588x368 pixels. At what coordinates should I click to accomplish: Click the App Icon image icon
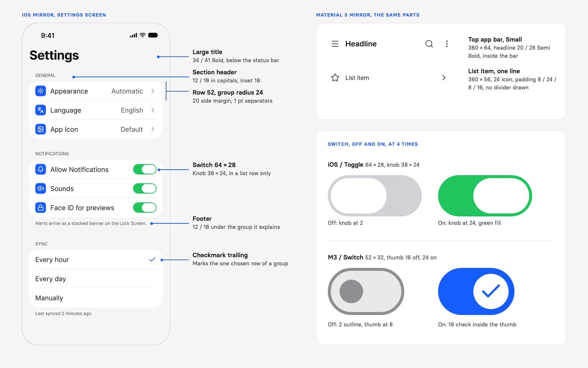[x=40, y=129]
